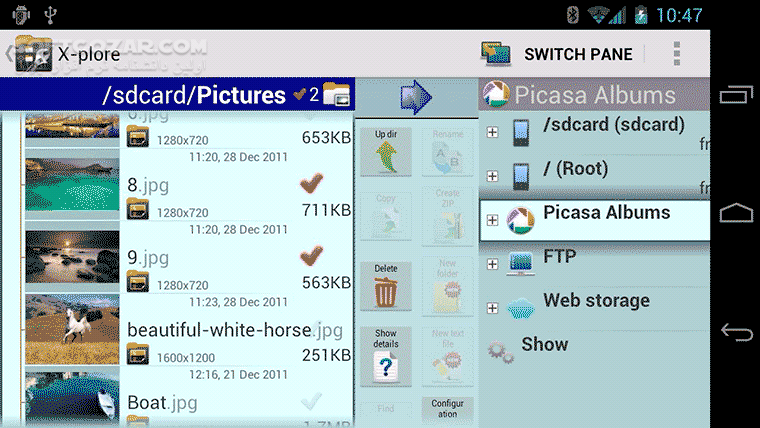Click the Create ZIP button
760x428 pixels.
point(447,215)
